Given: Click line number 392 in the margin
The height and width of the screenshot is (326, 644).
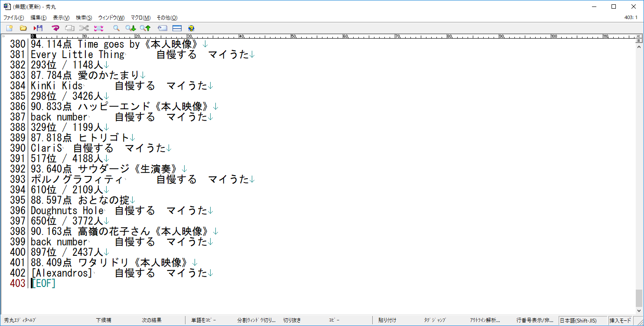Looking at the screenshot, I should 18,169.
